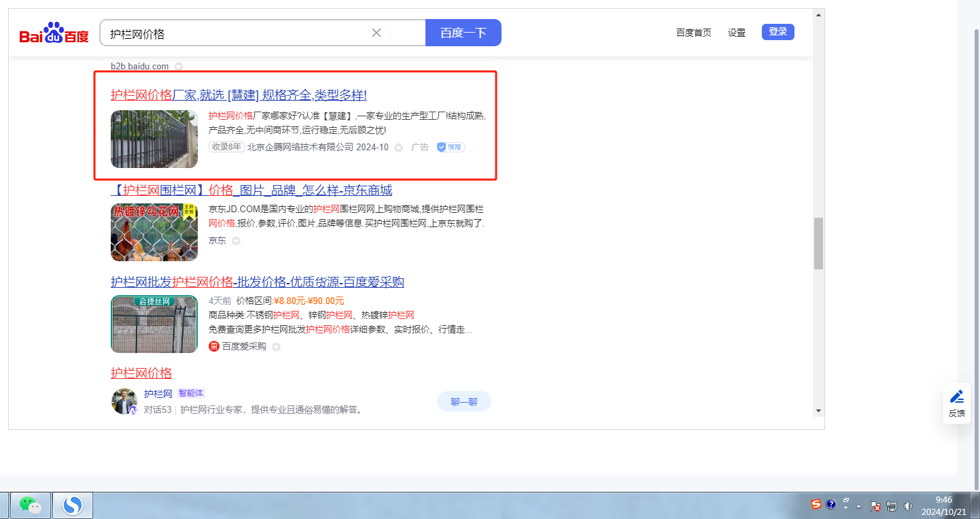Click the 百度一下 search button
980x519 pixels.
click(463, 33)
